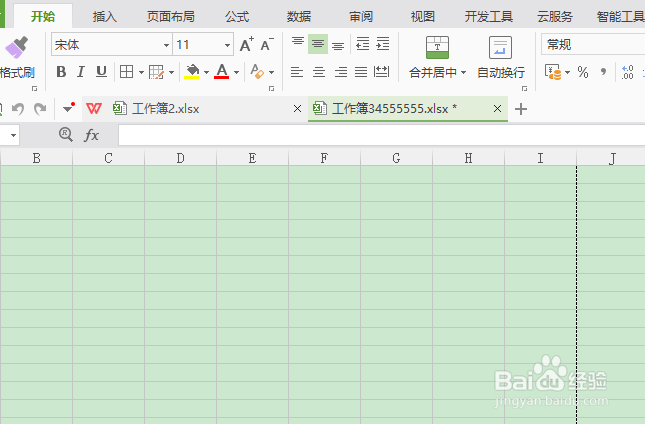Justify text alignment
Image resolution: width=645 pixels, height=424 pixels.
tap(361, 72)
